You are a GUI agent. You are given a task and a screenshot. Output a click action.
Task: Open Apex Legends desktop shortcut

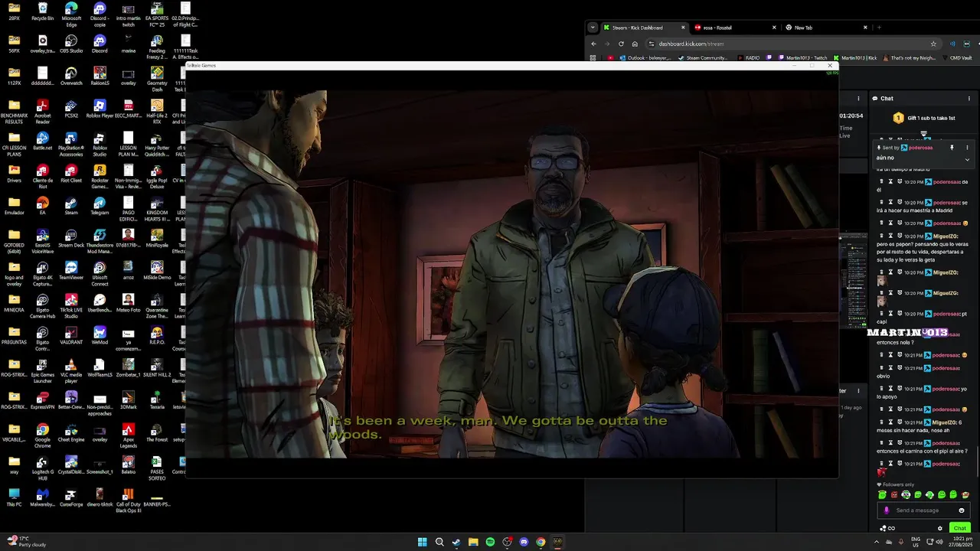pyautogui.click(x=128, y=435)
